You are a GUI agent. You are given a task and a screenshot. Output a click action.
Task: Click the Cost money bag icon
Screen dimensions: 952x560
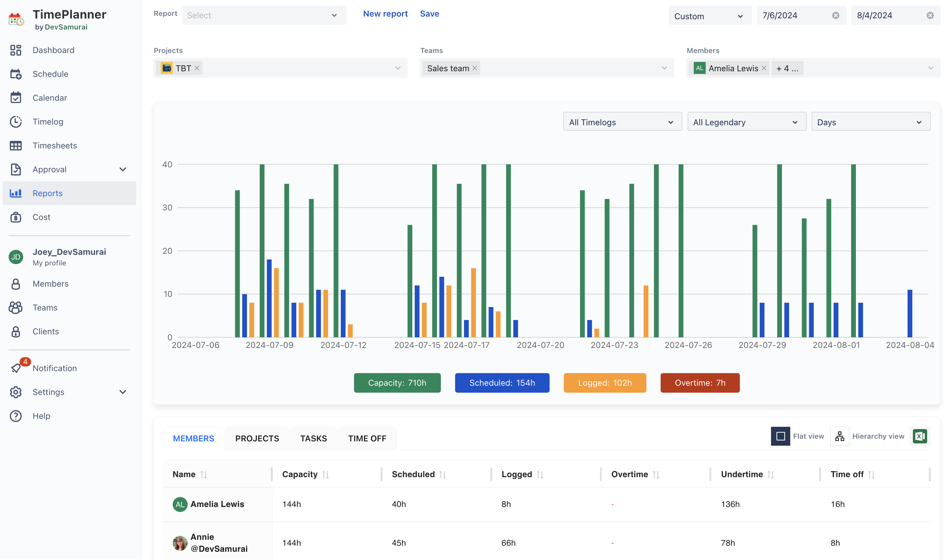16,217
